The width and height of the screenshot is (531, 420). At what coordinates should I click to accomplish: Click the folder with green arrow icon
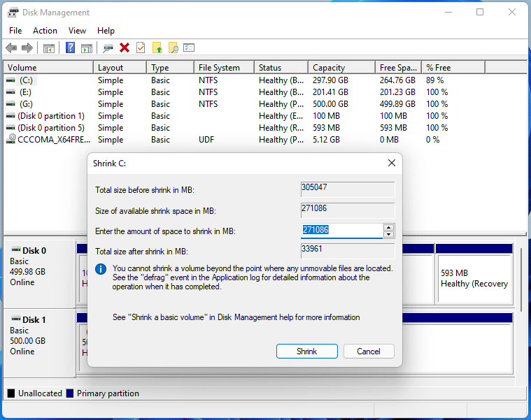pos(157,48)
